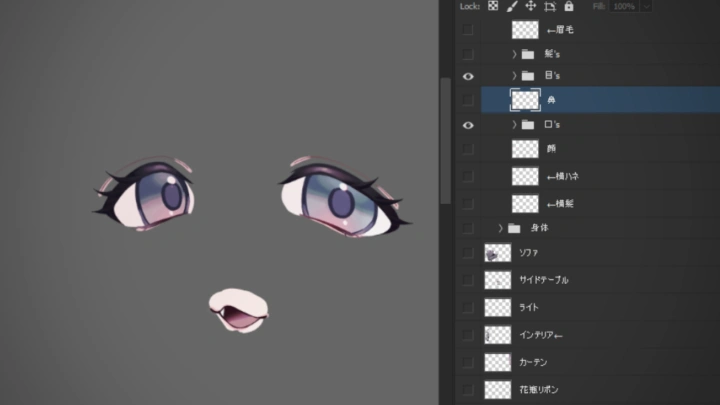The height and width of the screenshot is (405, 720).
Task: Expand the 身体 layer group
Action: click(x=501, y=228)
